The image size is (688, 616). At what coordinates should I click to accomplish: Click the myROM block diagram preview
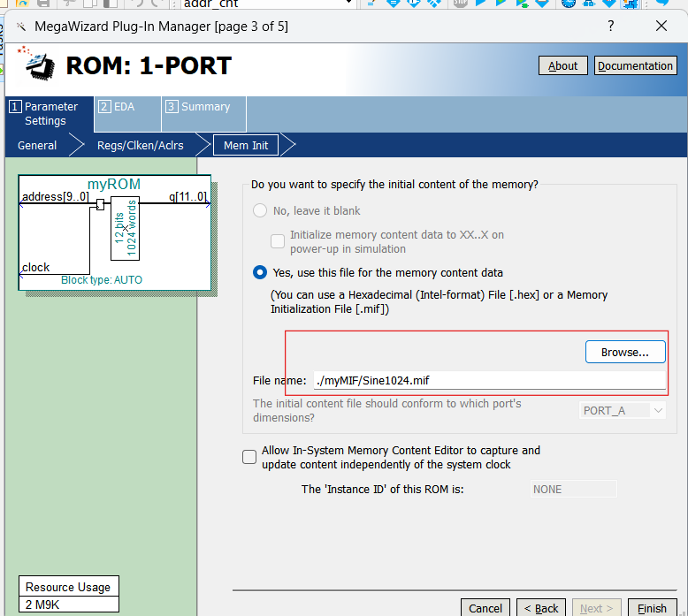(115, 232)
